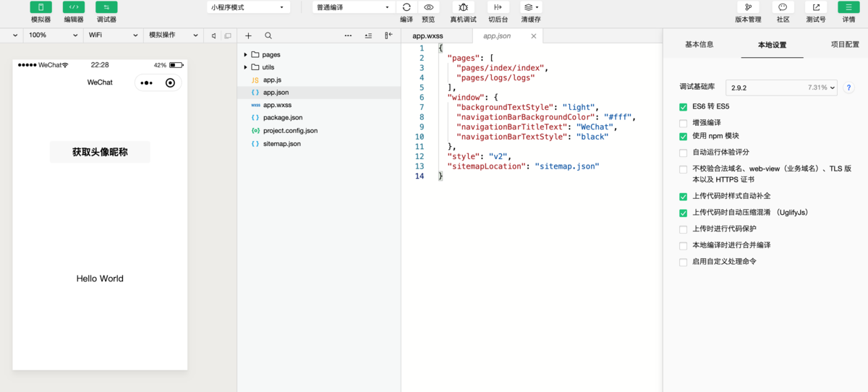The height and width of the screenshot is (392, 868).
Task: Open the clear cache (清缓存) layers icon
Action: [x=531, y=7]
